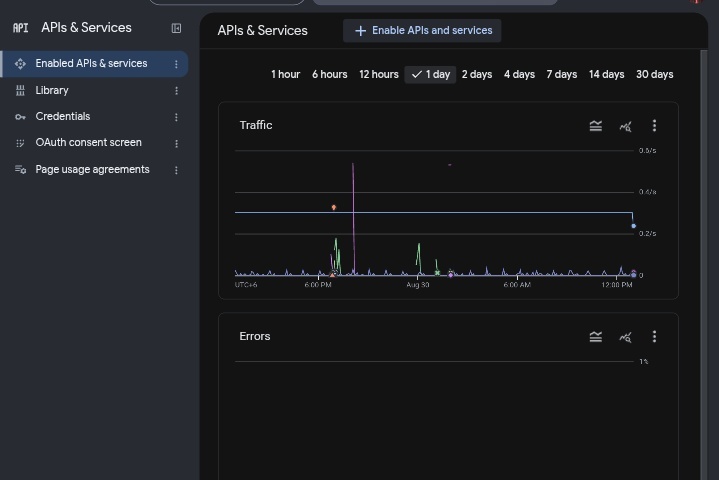This screenshot has width=719, height=480.
Task: Click the green X marker on Traffic chart axis
Action: pos(437,273)
